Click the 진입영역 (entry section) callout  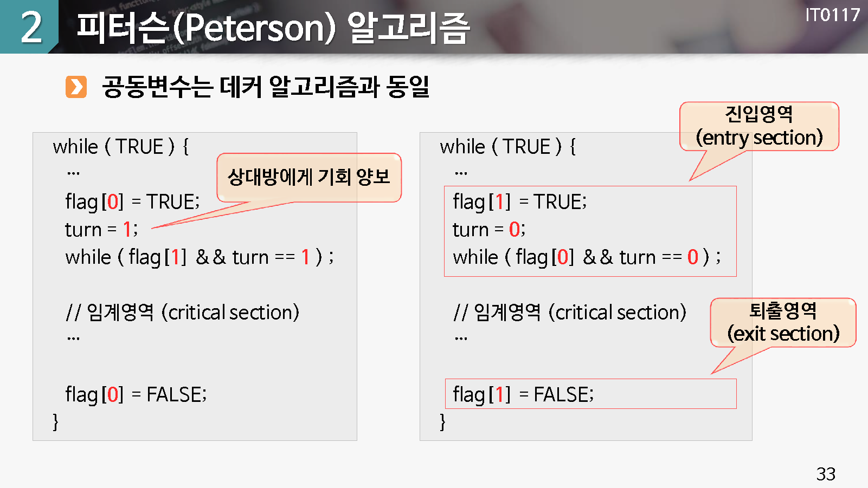(759, 126)
